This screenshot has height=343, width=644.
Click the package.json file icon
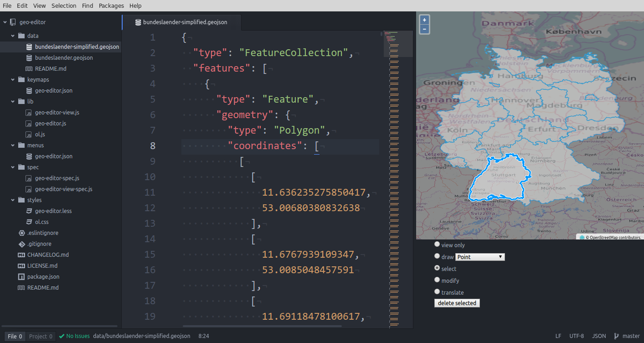[x=21, y=277]
